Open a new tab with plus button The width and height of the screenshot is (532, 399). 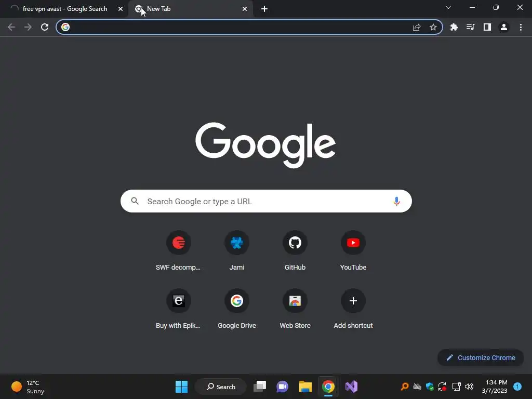click(264, 9)
